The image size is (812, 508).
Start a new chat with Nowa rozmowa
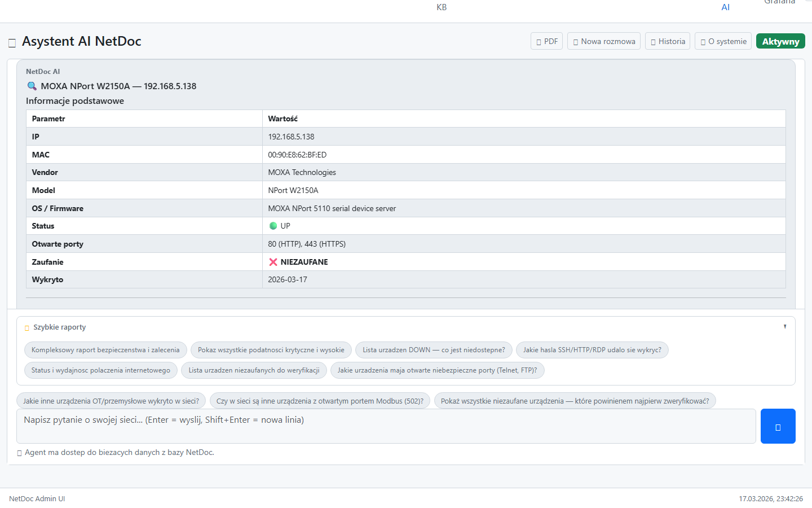point(603,41)
